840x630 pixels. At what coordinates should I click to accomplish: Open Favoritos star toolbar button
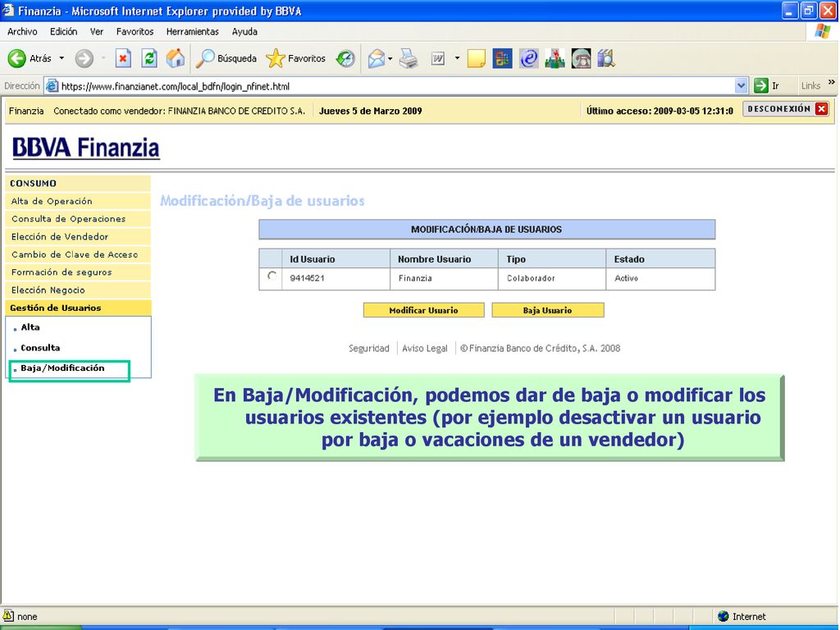point(295,58)
